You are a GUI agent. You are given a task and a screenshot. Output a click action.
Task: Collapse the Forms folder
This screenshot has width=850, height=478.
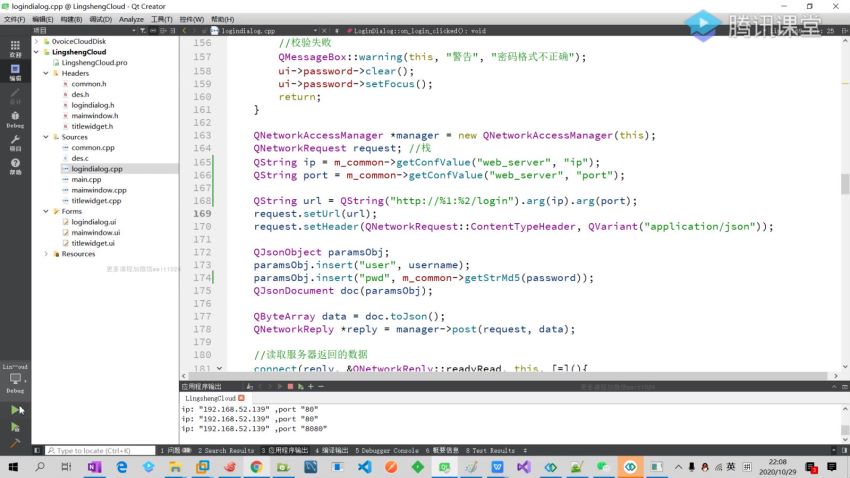pyautogui.click(x=46, y=211)
